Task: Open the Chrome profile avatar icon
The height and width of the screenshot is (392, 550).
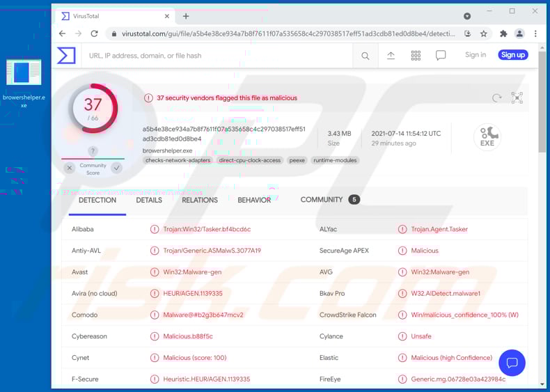Action: pyautogui.click(x=519, y=33)
